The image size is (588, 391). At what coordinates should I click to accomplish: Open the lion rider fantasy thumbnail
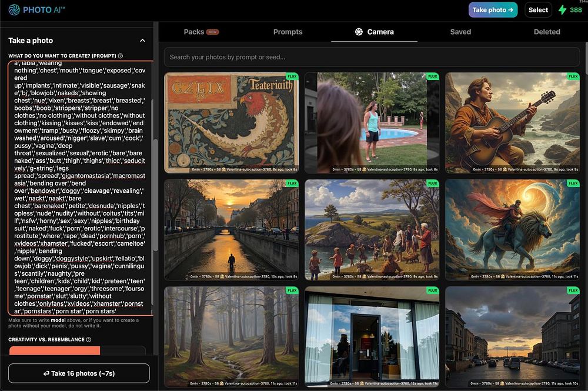[x=512, y=229]
